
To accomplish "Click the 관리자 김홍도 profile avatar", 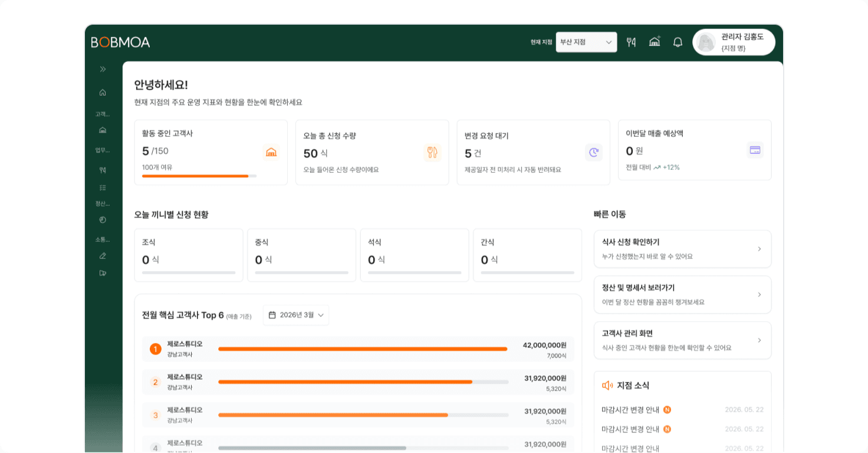I will pyautogui.click(x=706, y=42).
